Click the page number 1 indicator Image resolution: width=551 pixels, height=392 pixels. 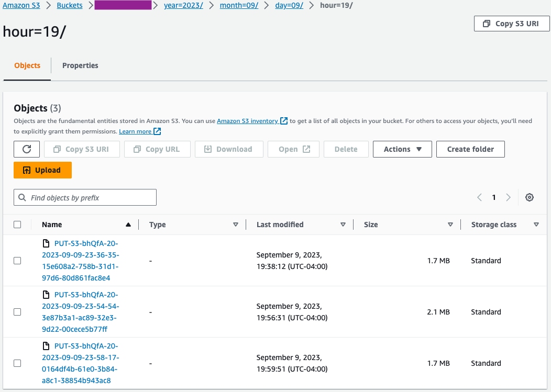494,197
